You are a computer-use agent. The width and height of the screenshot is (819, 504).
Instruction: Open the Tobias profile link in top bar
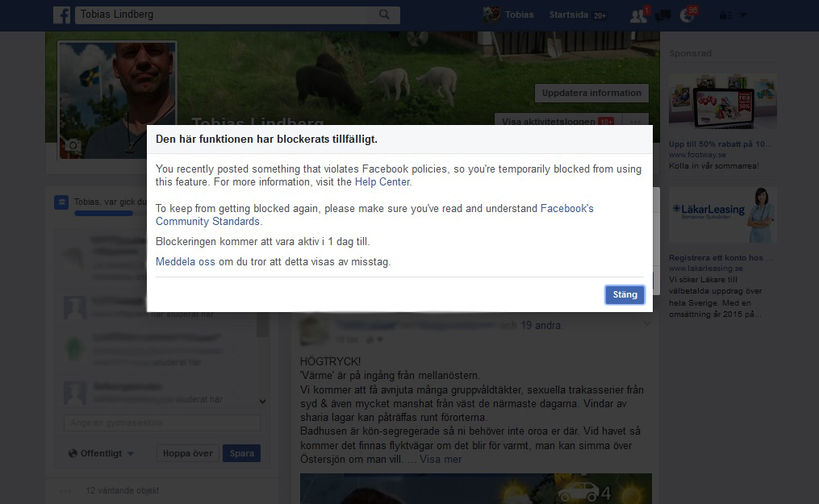coord(510,15)
